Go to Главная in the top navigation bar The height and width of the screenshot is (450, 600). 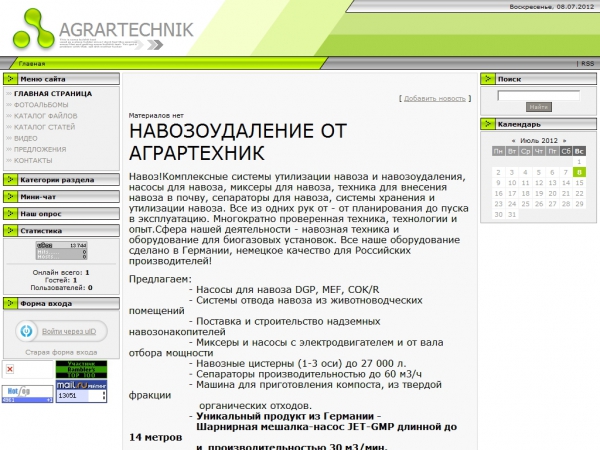[32, 64]
